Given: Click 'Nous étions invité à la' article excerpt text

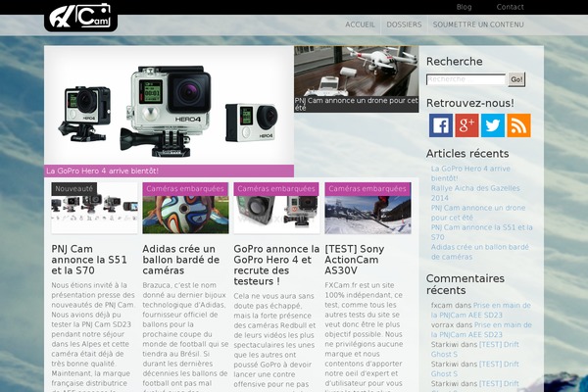Looking at the screenshot, I should (89, 285).
